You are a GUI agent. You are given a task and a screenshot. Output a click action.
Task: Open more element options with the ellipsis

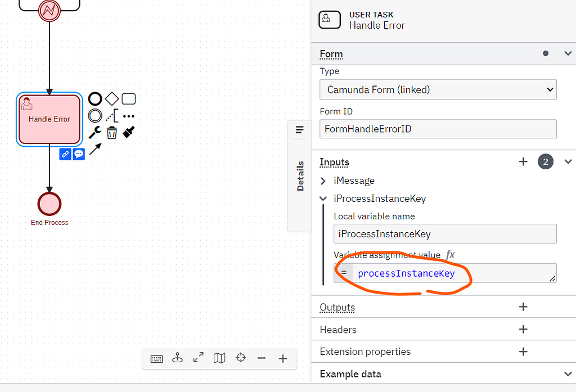(128, 115)
